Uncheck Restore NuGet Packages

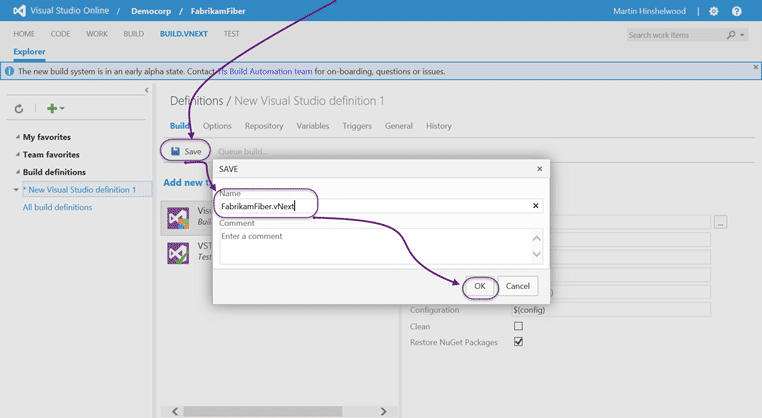[x=519, y=342]
